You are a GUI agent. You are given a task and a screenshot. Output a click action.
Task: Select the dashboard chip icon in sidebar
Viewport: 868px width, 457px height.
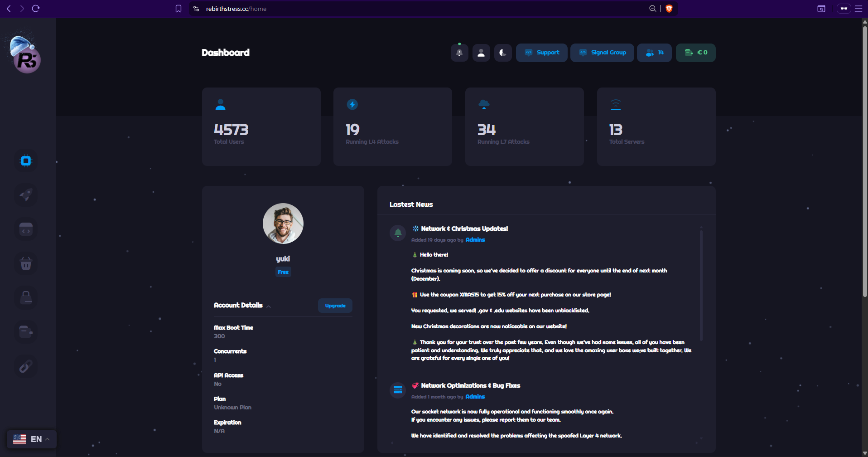tap(26, 161)
